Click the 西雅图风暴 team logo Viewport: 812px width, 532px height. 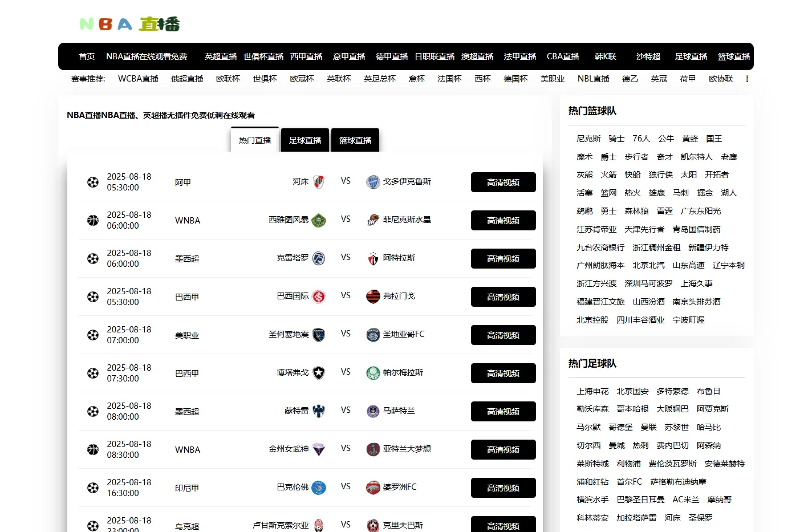click(x=319, y=220)
